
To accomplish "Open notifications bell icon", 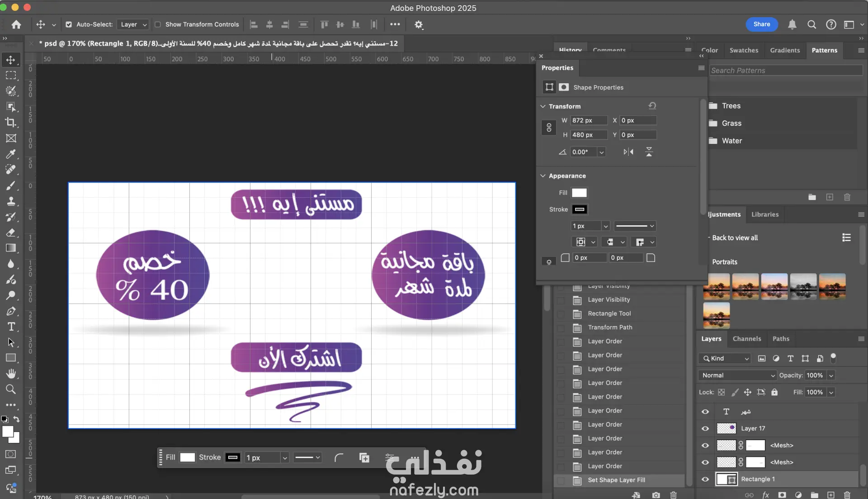I will point(792,24).
